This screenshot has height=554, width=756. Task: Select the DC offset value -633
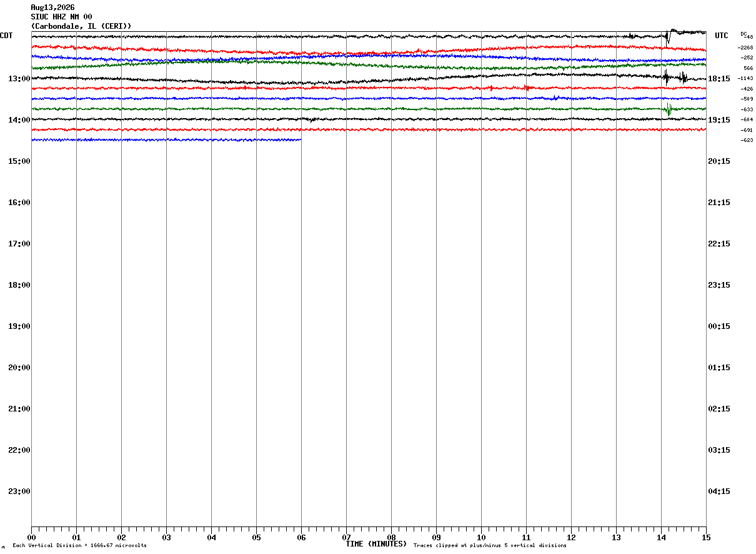tap(747, 109)
